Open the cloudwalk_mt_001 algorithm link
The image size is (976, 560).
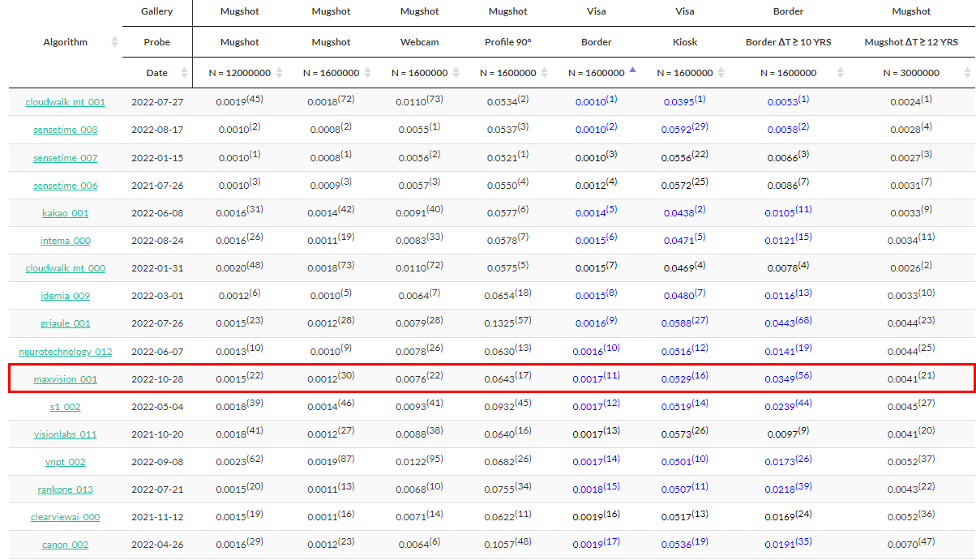(x=65, y=102)
